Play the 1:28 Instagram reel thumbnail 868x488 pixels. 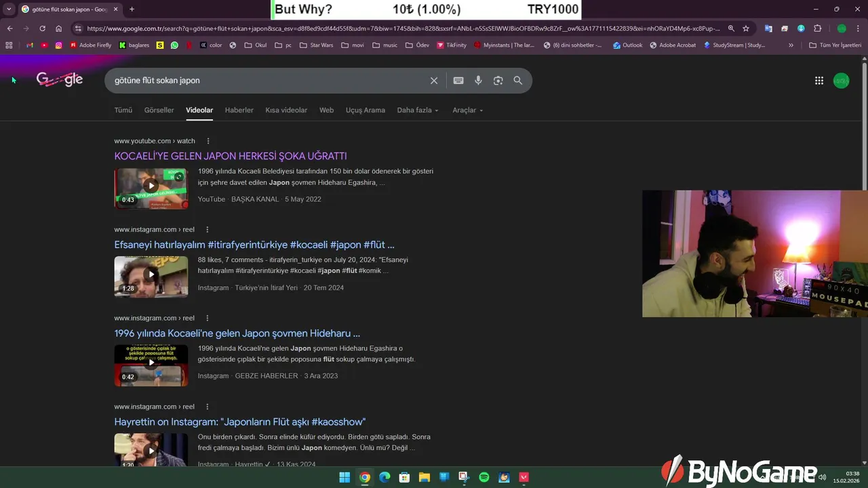point(151,277)
